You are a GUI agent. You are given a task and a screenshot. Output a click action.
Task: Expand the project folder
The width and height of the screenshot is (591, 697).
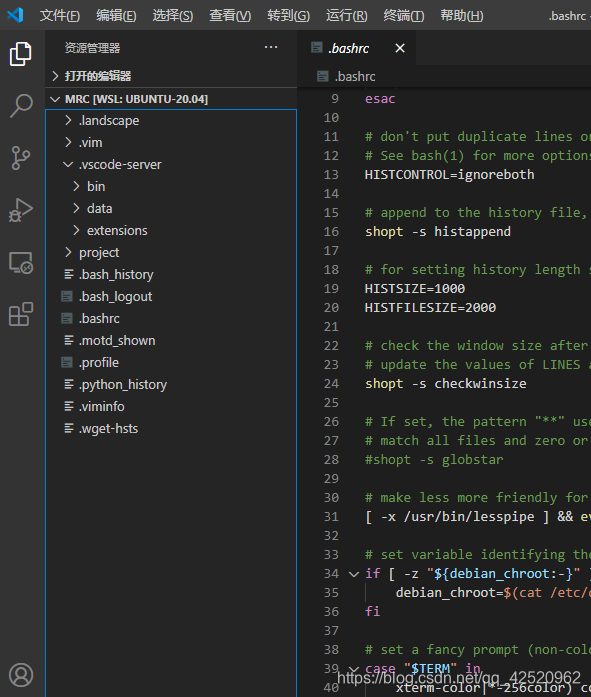pyautogui.click(x=171, y=252)
